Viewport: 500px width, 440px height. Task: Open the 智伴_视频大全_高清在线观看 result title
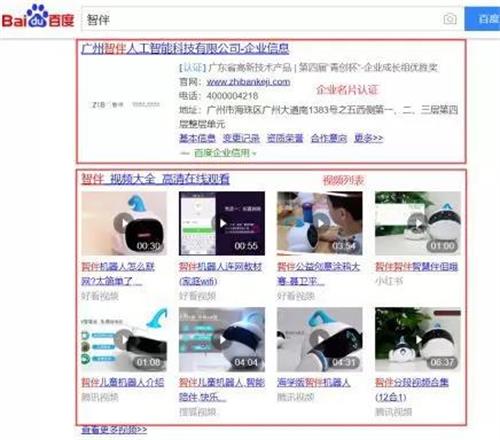(x=155, y=179)
